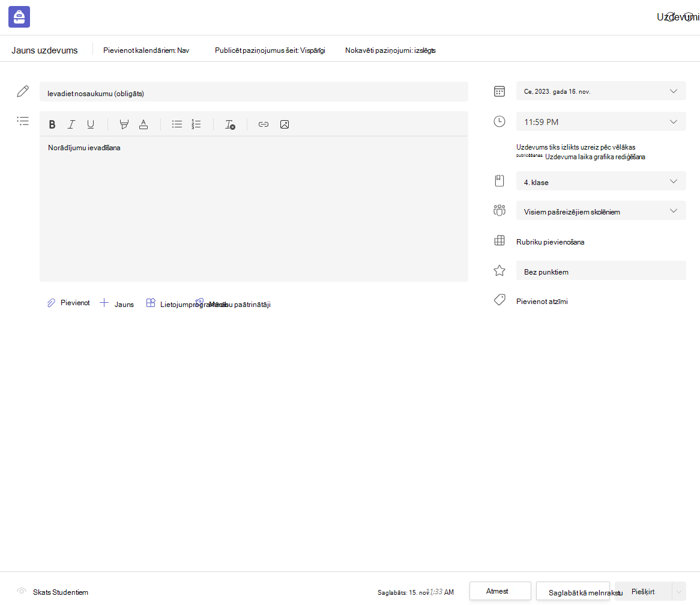The width and height of the screenshot is (700, 605).
Task: Click the Uzdevumi title at top right
Action: [x=678, y=17]
